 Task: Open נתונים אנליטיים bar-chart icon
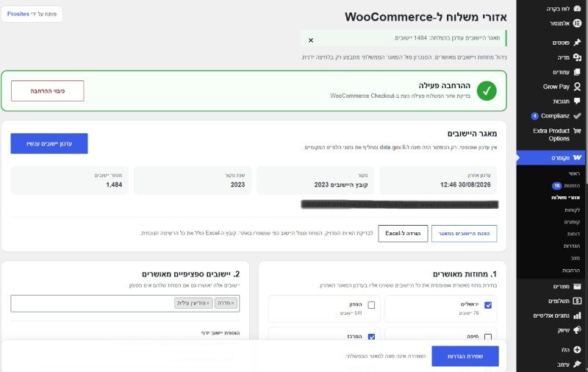point(577,315)
